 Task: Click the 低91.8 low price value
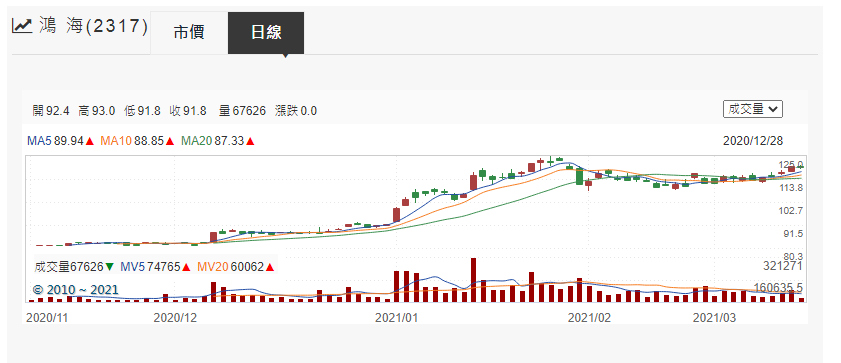point(142,111)
